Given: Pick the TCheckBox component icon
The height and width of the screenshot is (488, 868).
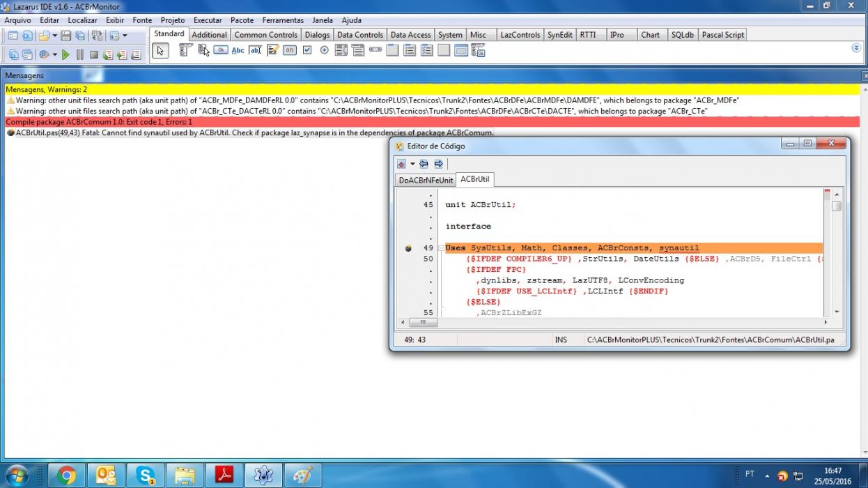Looking at the screenshot, I should (x=307, y=50).
